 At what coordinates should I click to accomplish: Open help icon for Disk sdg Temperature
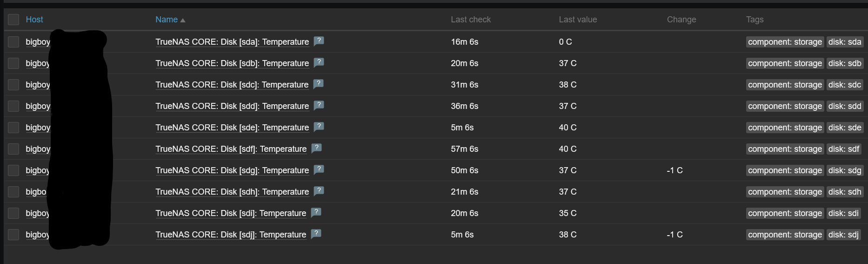(319, 169)
